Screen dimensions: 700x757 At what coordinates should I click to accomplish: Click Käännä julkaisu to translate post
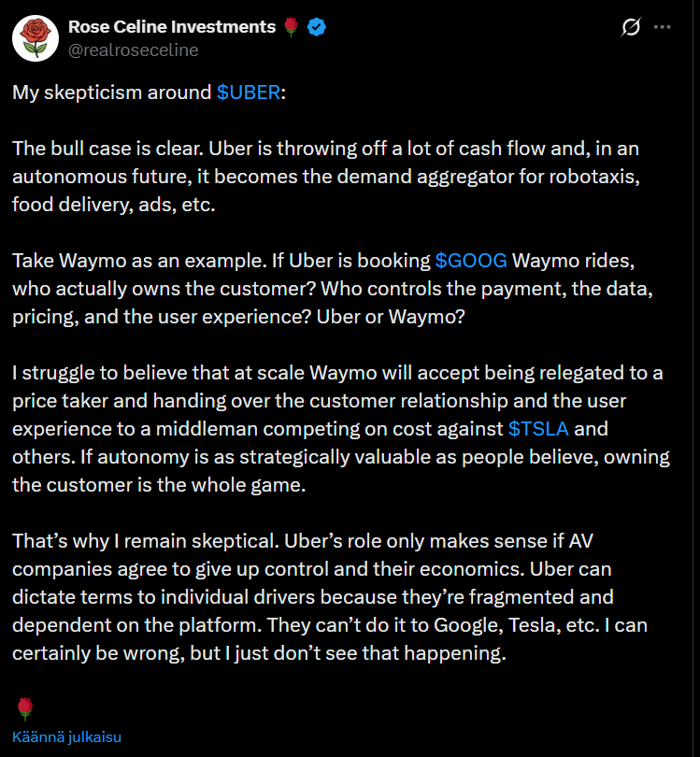[66, 736]
